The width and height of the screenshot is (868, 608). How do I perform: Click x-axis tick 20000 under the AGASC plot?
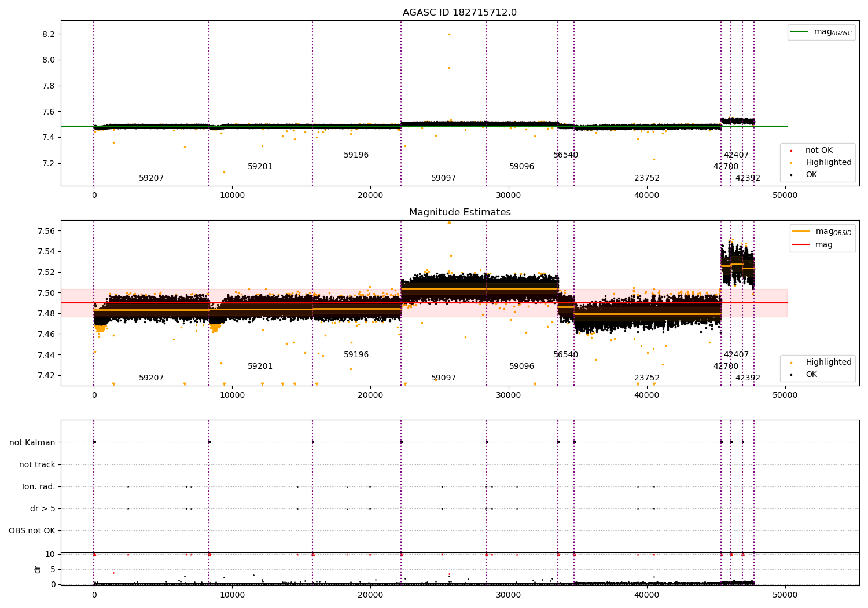click(x=370, y=196)
